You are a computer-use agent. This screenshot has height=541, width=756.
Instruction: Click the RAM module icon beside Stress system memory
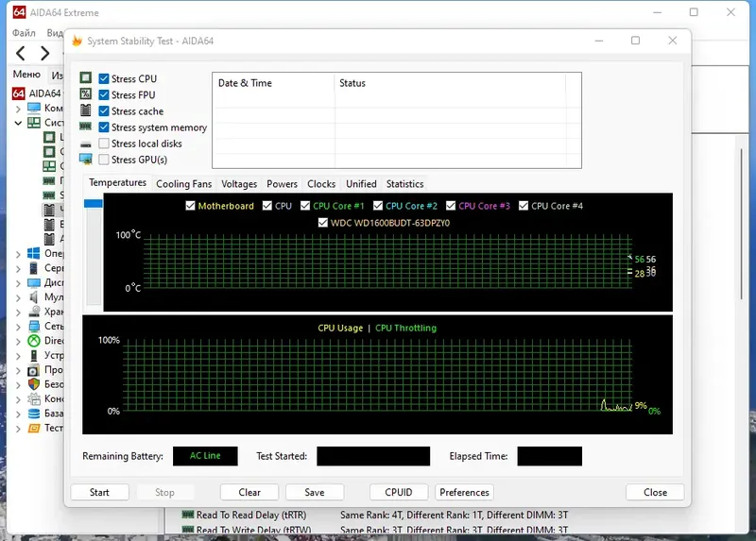86,127
